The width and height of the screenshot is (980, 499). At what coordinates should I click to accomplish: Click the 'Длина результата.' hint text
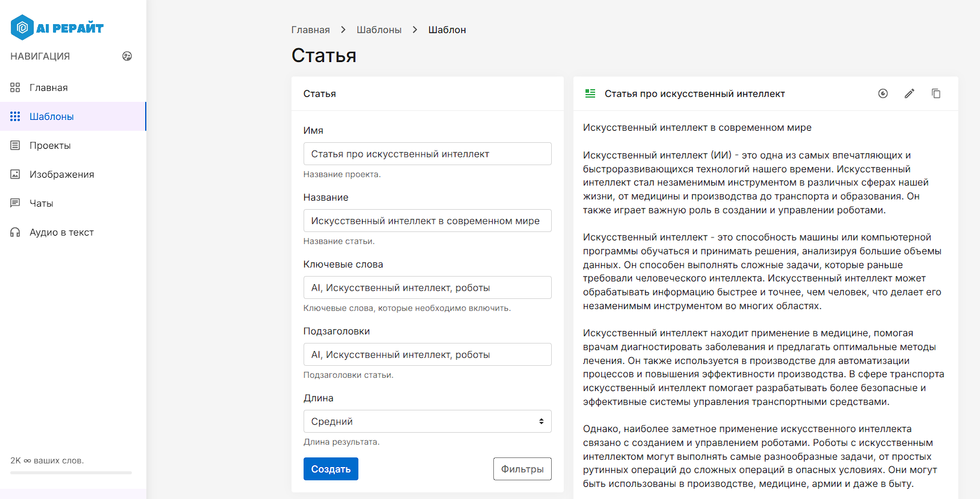point(342,442)
